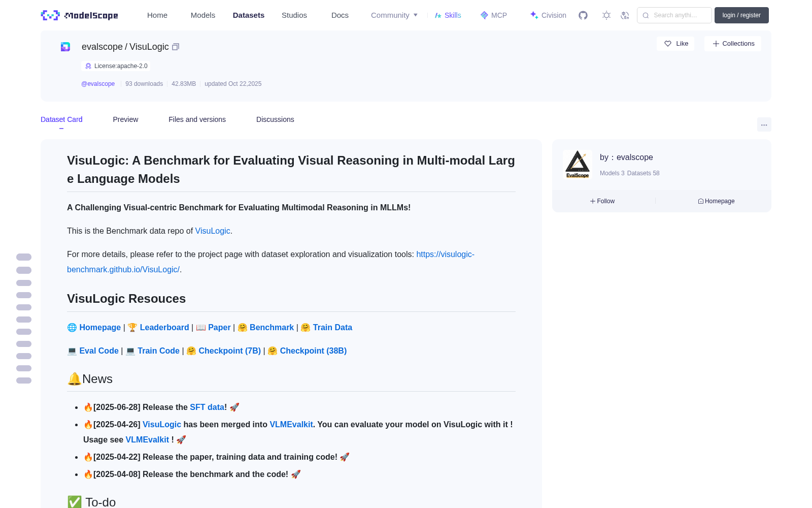
Task: Click the ModelScope logo
Action: pos(80,15)
